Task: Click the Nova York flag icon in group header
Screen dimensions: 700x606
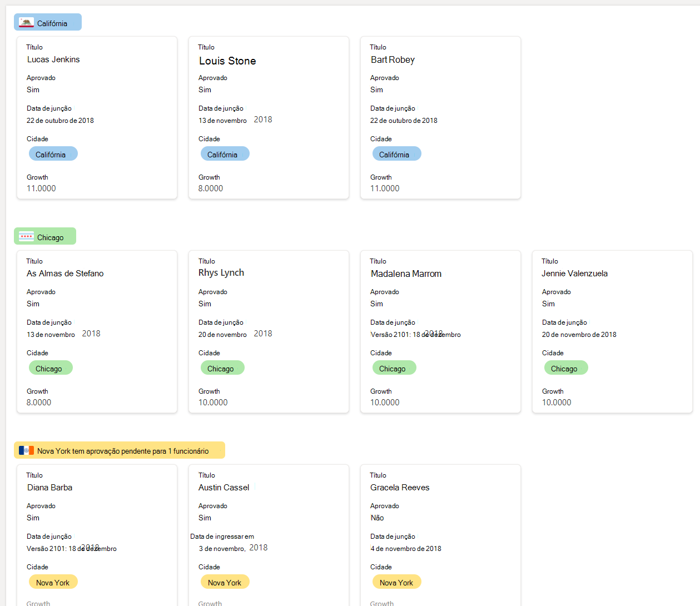Action: 26,450
